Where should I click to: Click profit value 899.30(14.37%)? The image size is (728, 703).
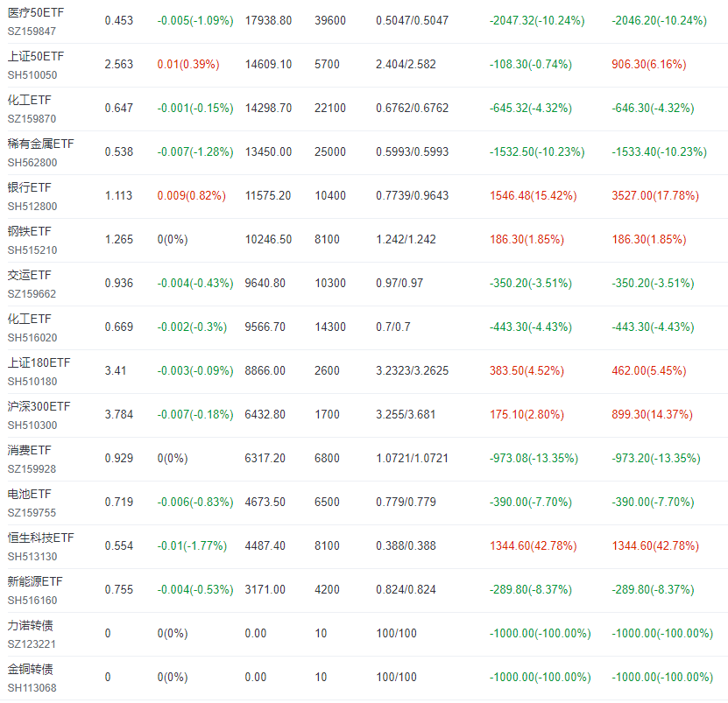(652, 414)
